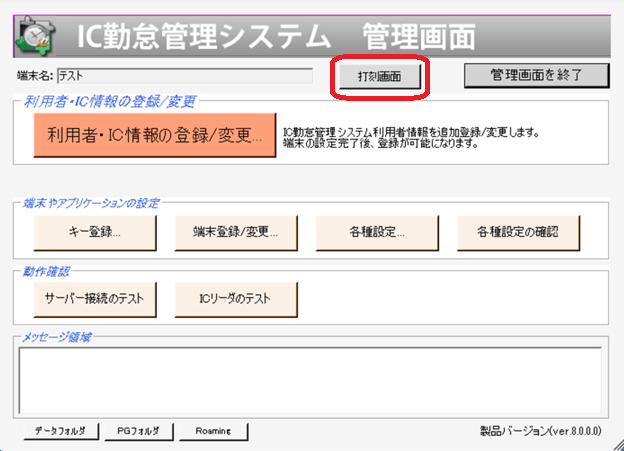Image resolution: width=624 pixels, height=451 pixels.
Task: Open the orange 利用者・IC情報の登録/変更 button
Action: (x=155, y=135)
